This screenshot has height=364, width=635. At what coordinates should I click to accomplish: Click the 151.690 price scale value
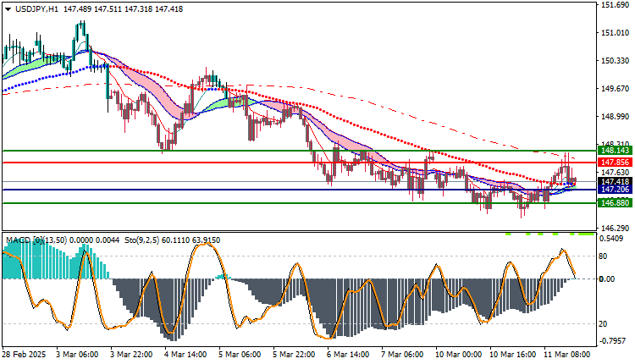616,5
